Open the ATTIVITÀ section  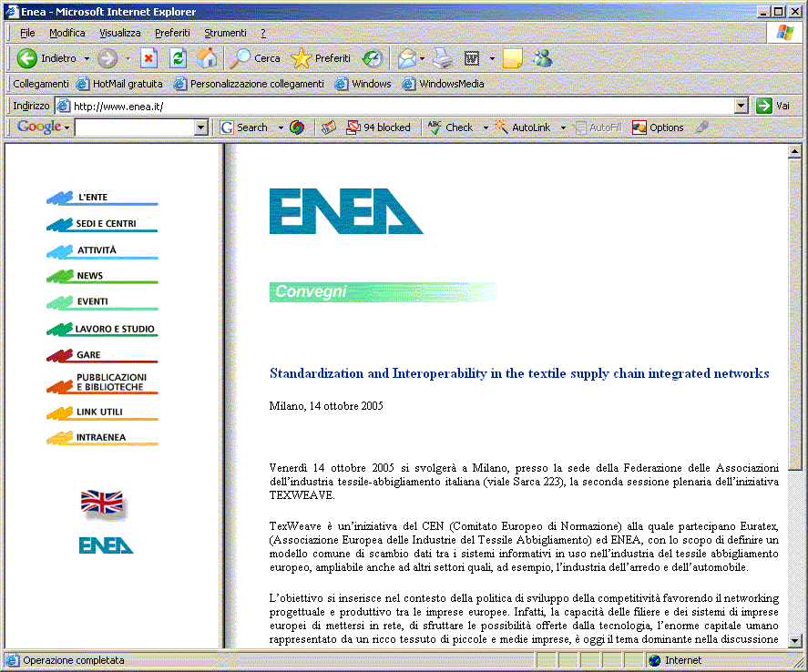102,250
